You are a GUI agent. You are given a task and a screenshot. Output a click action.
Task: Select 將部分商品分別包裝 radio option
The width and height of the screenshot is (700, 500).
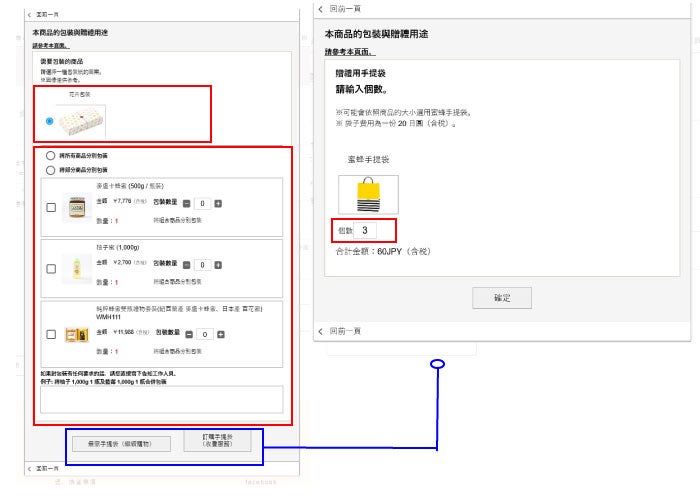pyautogui.click(x=50, y=171)
